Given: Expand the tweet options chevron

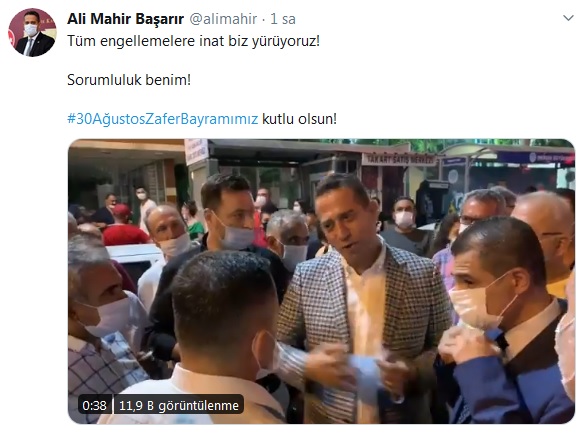Looking at the screenshot, I should coord(568,18).
